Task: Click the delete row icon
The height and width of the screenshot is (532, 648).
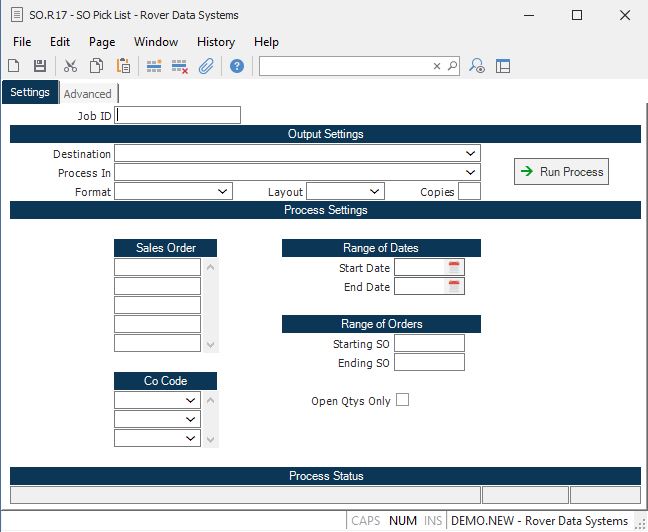Action: (x=180, y=66)
